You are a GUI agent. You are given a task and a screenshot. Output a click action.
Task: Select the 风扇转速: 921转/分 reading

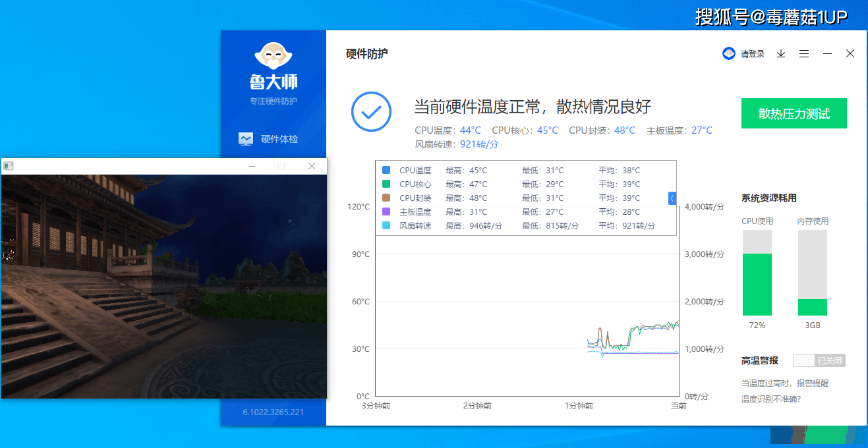click(x=456, y=144)
